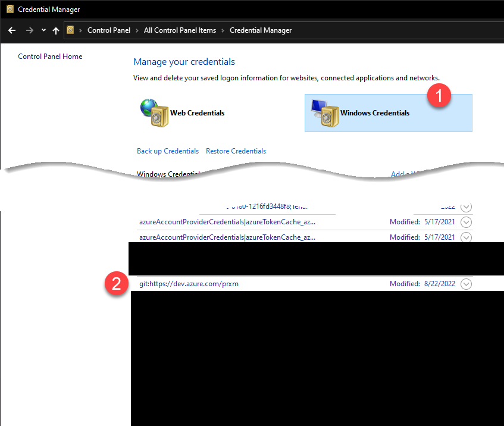Open the Restore Credentials link
Image resolution: width=504 pixels, height=426 pixels.
coord(236,151)
